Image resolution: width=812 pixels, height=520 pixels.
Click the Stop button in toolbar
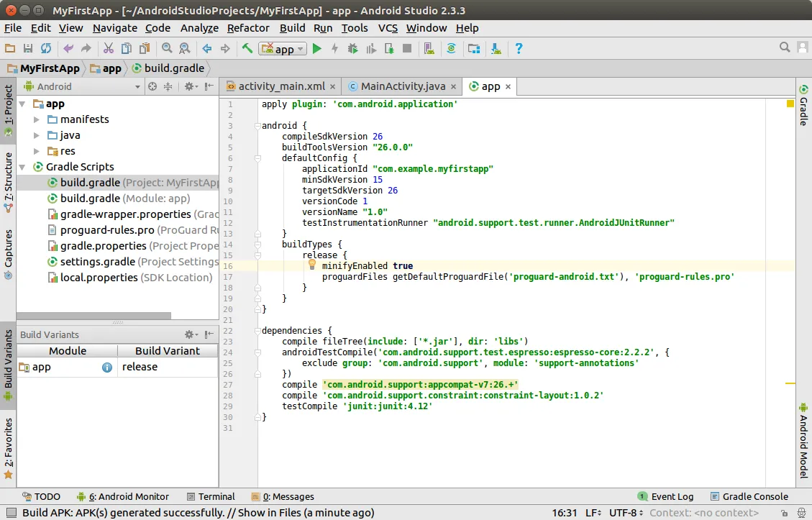pos(407,49)
